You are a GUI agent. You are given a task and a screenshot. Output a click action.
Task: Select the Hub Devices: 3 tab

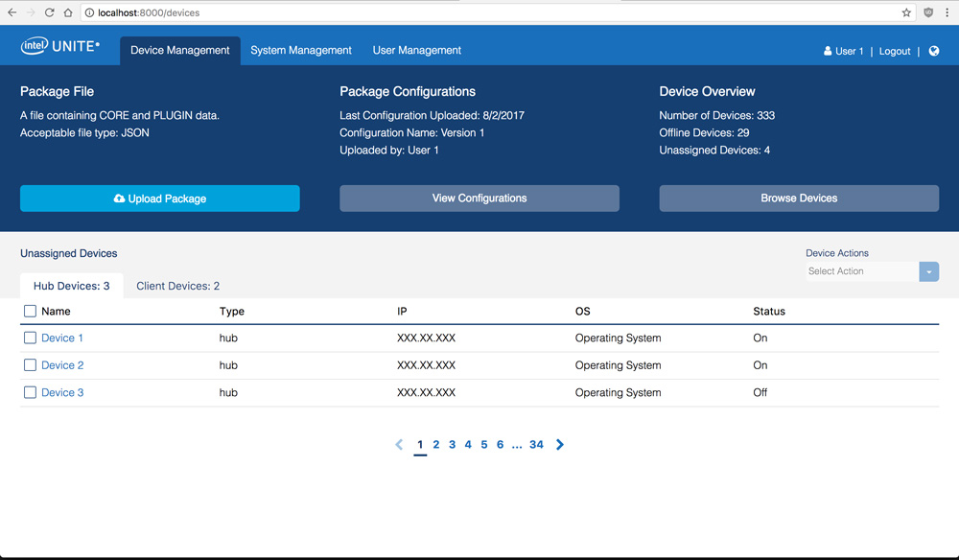tap(72, 286)
